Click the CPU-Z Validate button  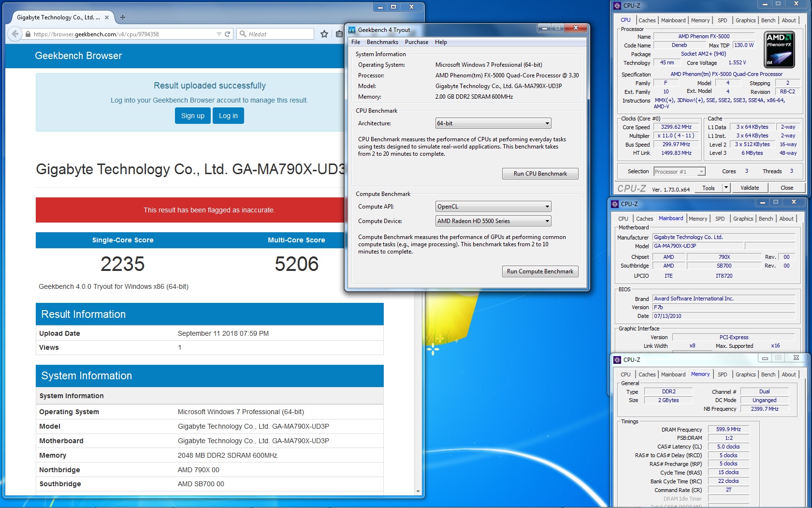(x=750, y=188)
